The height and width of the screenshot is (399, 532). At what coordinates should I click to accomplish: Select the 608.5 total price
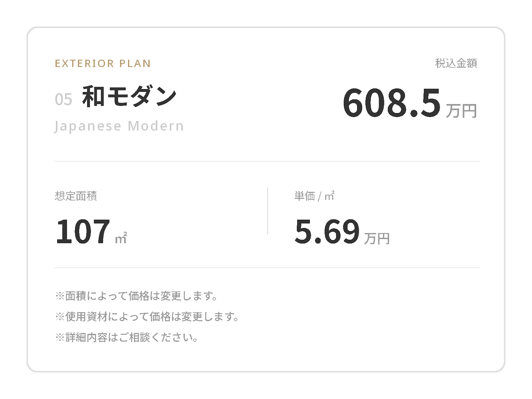tap(392, 103)
